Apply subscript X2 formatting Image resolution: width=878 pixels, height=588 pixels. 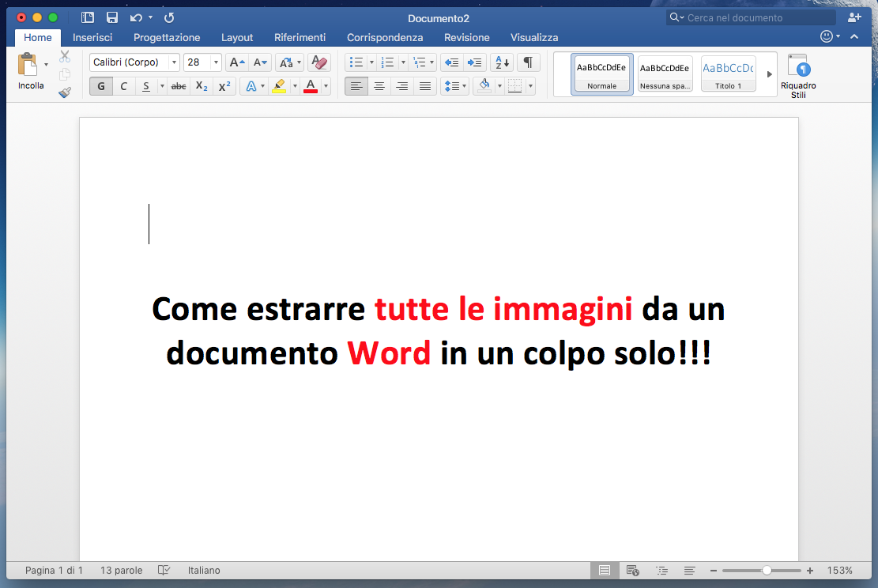tap(202, 86)
